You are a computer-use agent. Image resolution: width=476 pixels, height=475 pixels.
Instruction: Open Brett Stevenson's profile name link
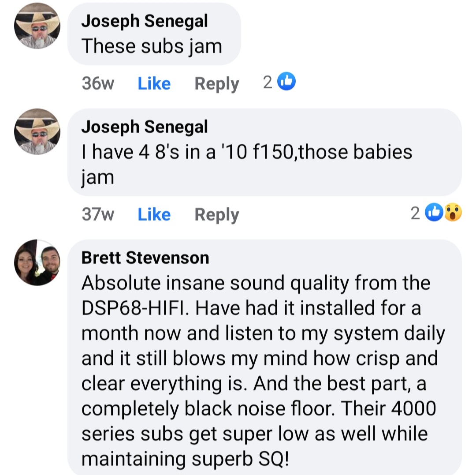145,258
